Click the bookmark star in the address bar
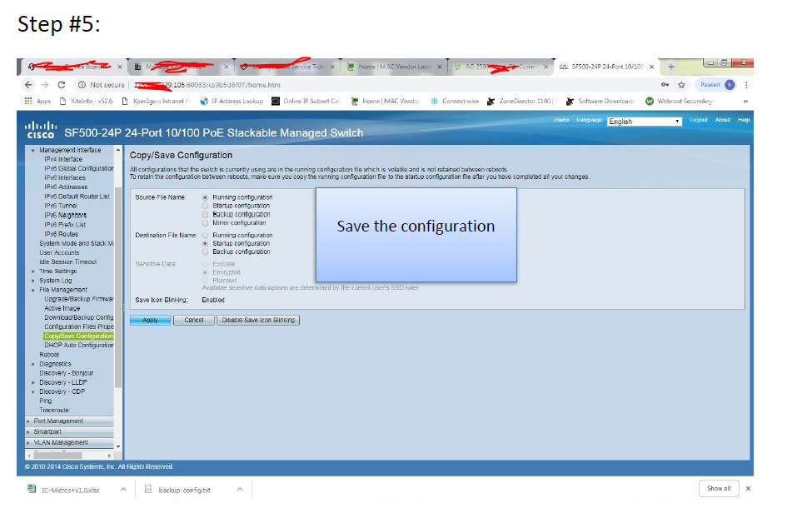 pyautogui.click(x=681, y=84)
